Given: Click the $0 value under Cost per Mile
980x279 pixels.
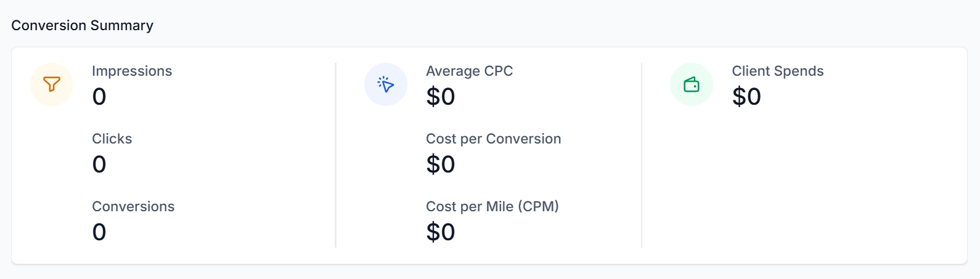Looking at the screenshot, I should tap(441, 232).
